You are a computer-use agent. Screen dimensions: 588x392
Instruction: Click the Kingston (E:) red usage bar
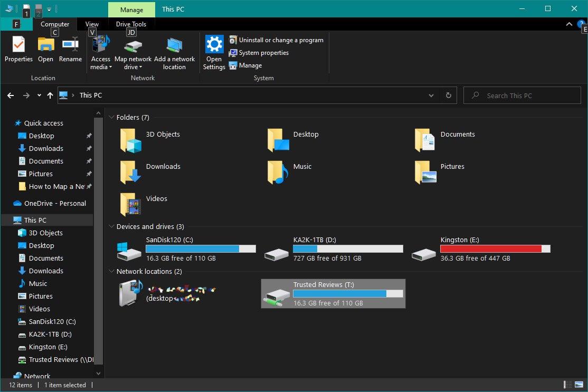(495, 248)
